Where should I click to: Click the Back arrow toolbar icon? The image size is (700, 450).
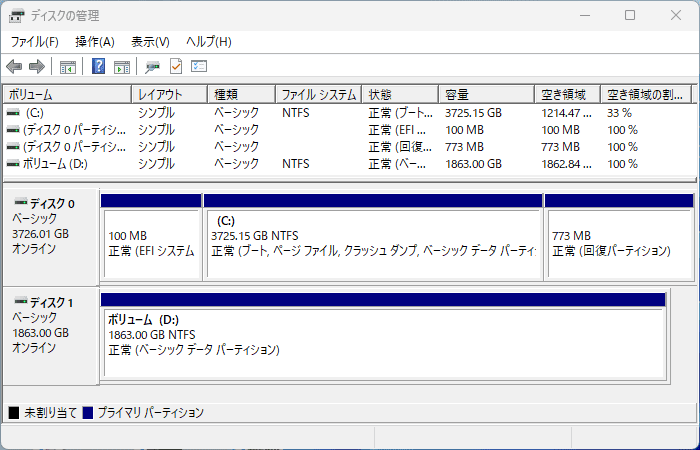(x=14, y=67)
